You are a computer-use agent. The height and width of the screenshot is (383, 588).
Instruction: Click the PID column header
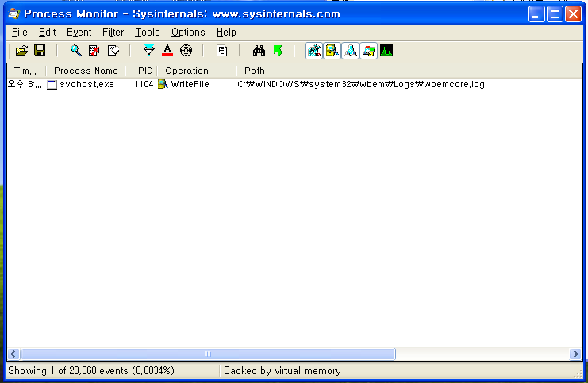point(141,71)
